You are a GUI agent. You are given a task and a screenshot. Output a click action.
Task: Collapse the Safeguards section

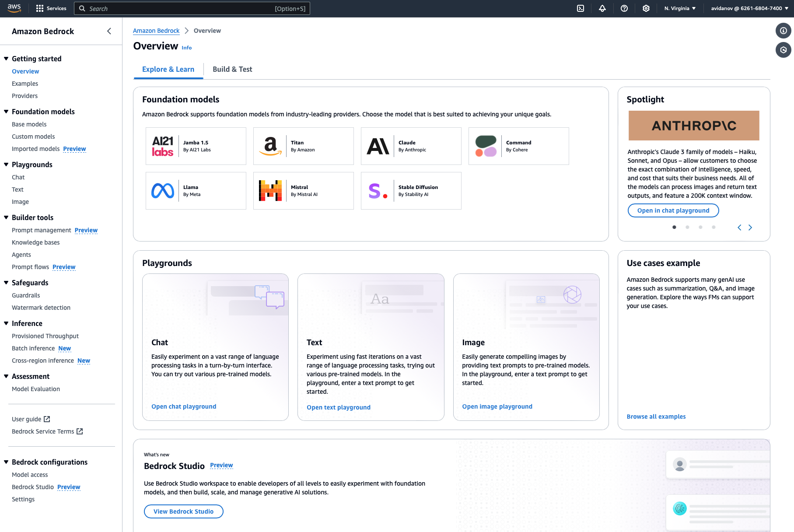click(x=6, y=283)
